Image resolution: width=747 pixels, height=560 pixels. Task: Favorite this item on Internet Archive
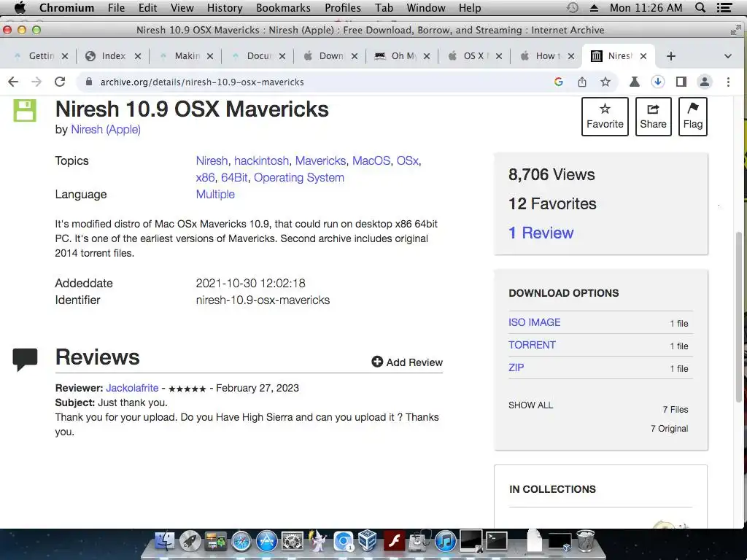pyautogui.click(x=605, y=117)
